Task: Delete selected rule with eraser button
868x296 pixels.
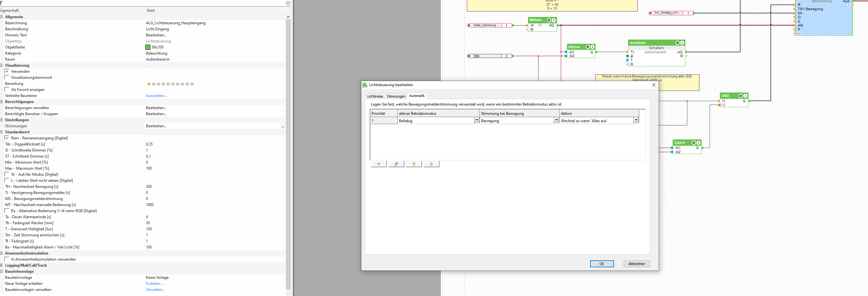Action: [x=396, y=164]
